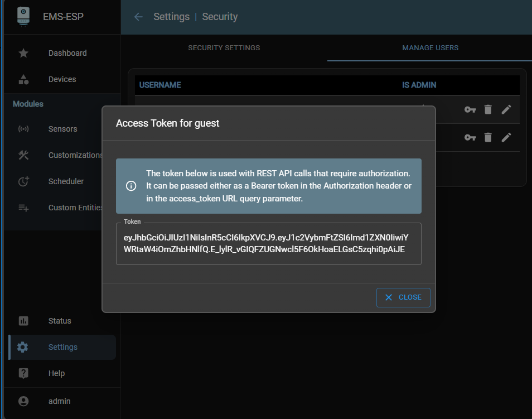The width and height of the screenshot is (532, 419).
Task: Open Dashboard via the star icon
Action: point(23,53)
